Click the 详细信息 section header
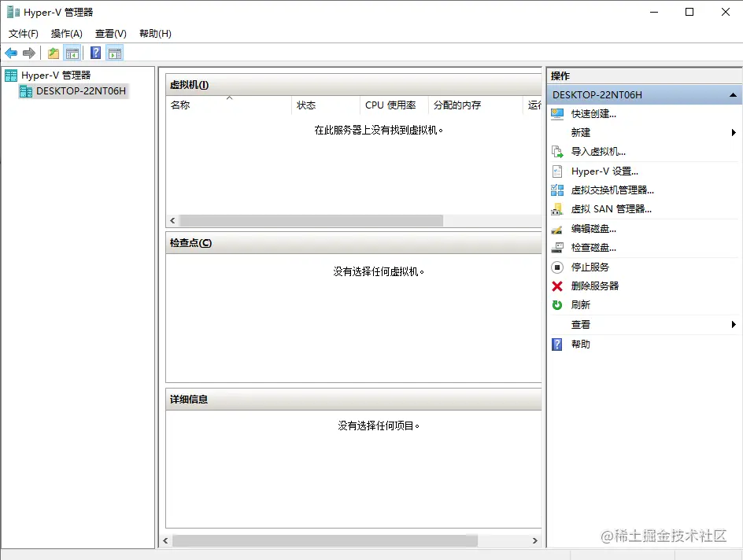The width and height of the screenshot is (743, 560). click(x=353, y=400)
